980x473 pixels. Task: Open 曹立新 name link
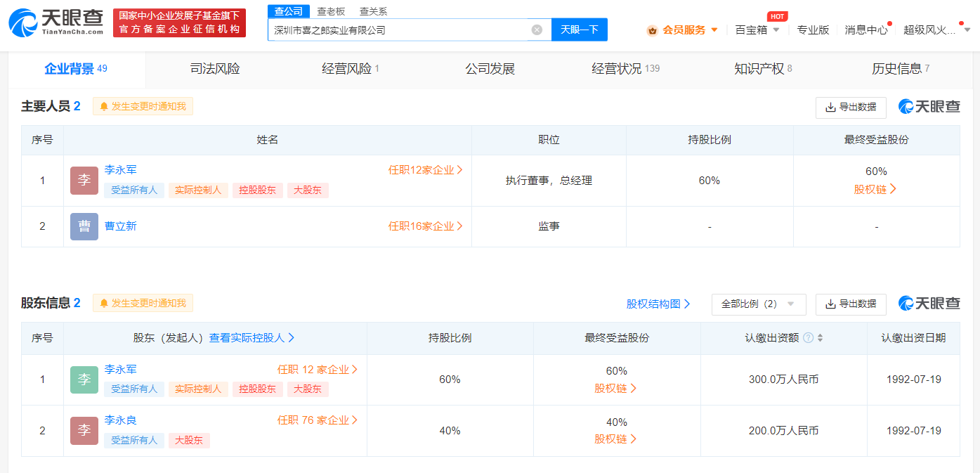click(x=121, y=226)
